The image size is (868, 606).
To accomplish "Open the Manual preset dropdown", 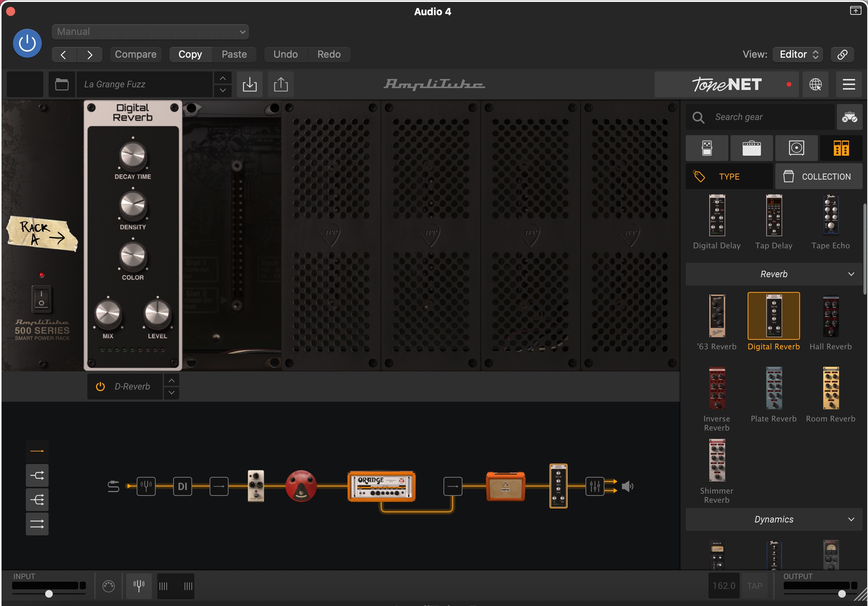I will pos(150,32).
